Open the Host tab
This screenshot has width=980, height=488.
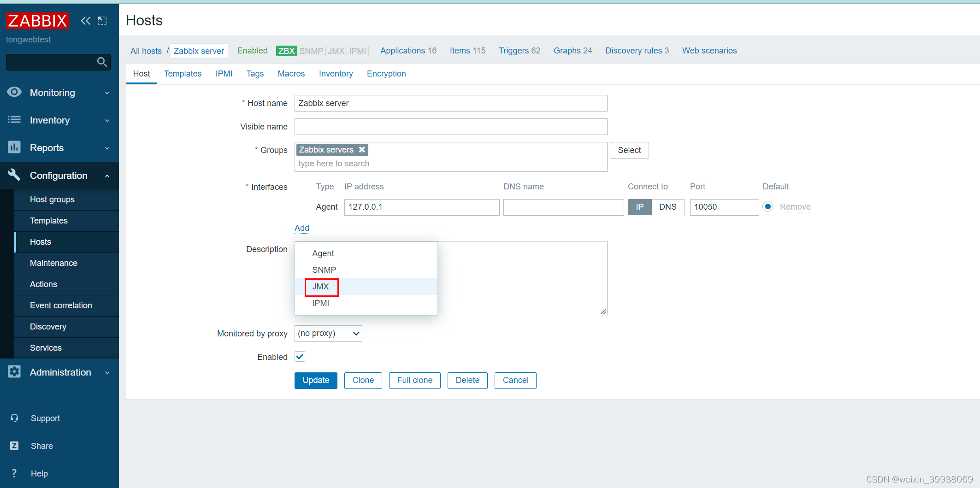pyautogui.click(x=142, y=74)
